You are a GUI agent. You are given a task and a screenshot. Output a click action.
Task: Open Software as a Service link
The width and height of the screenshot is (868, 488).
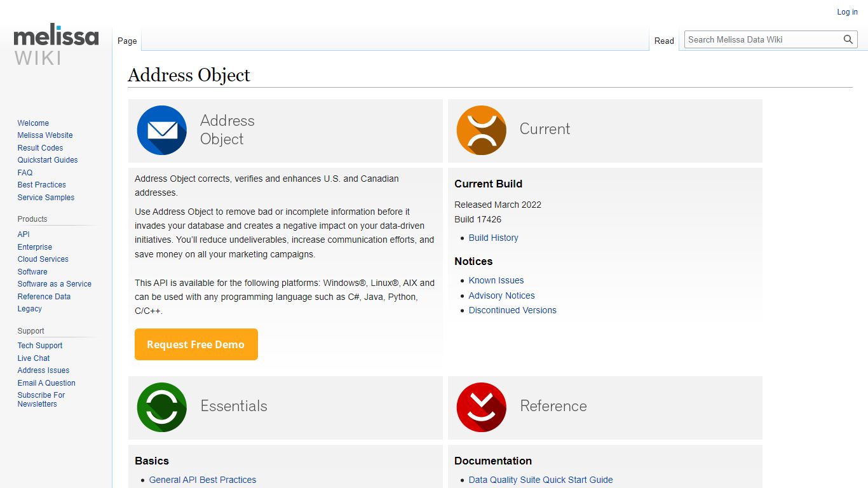[x=55, y=284]
